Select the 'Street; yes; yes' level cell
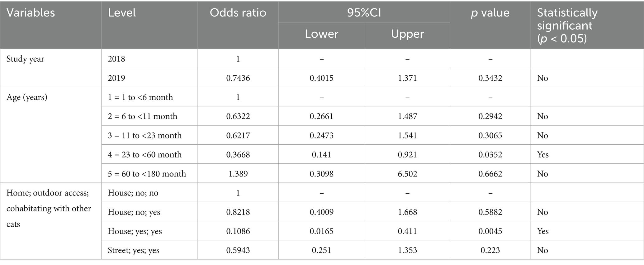The width and height of the screenshot is (644, 265). [133, 250]
